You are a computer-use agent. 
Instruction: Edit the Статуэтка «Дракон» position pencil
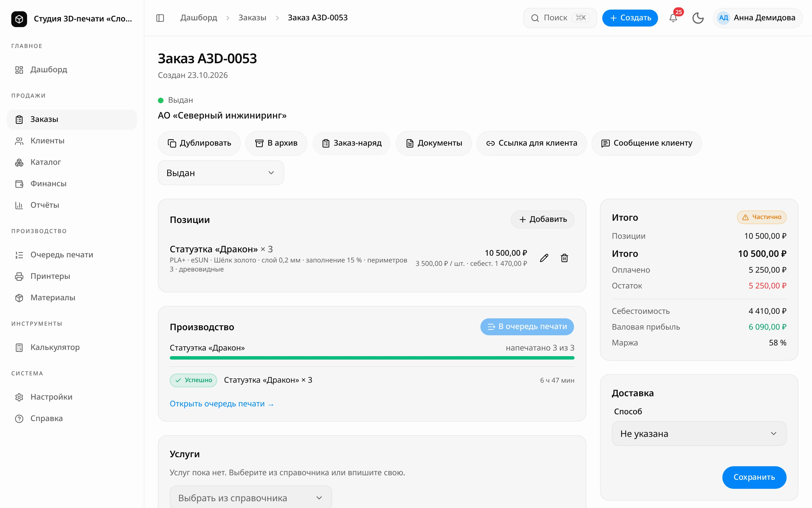pyautogui.click(x=544, y=258)
